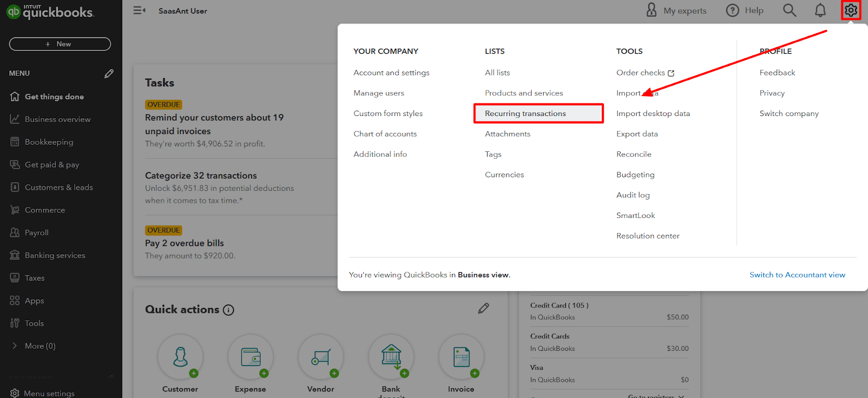Add a Bank deposit quick action icon

tap(391, 357)
